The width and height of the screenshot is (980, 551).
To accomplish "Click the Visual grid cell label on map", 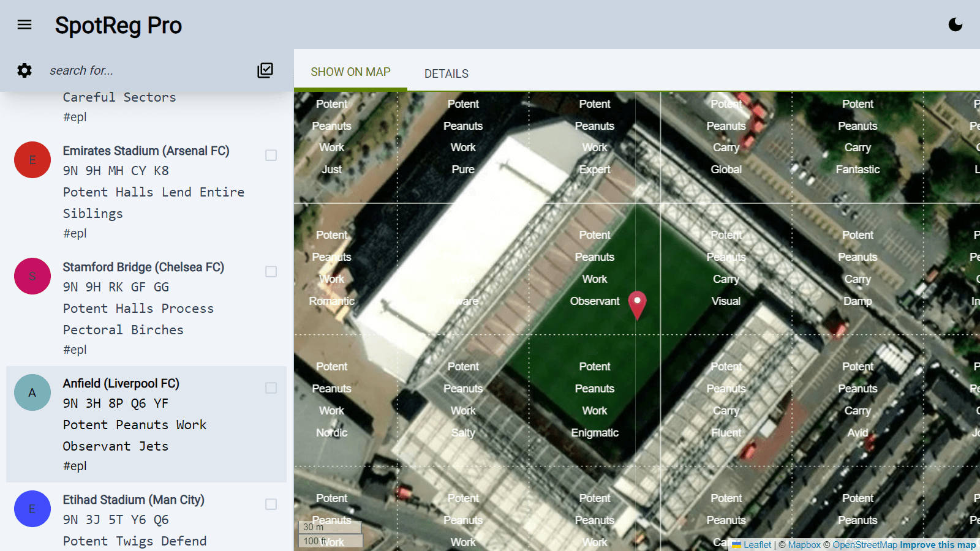I will [726, 301].
